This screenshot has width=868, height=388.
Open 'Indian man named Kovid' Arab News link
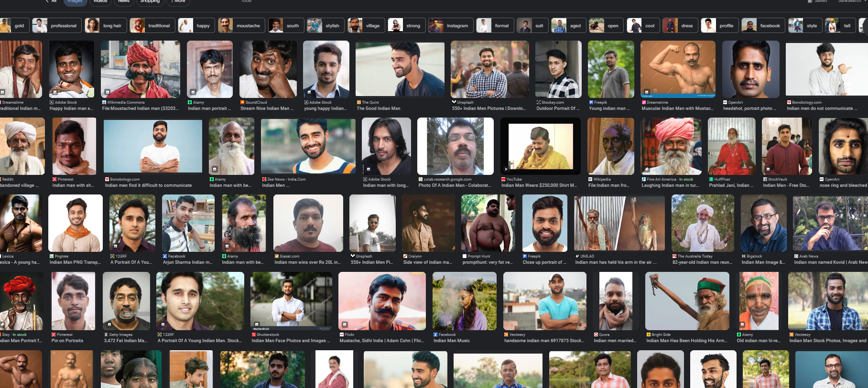tap(831, 262)
